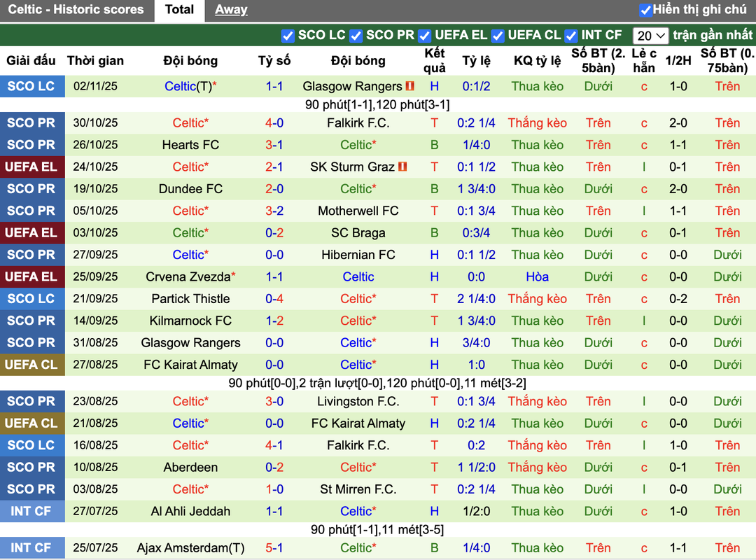Click red card icon next to Glasgow Rangers
This screenshot has width=756, height=560.
[x=410, y=86]
